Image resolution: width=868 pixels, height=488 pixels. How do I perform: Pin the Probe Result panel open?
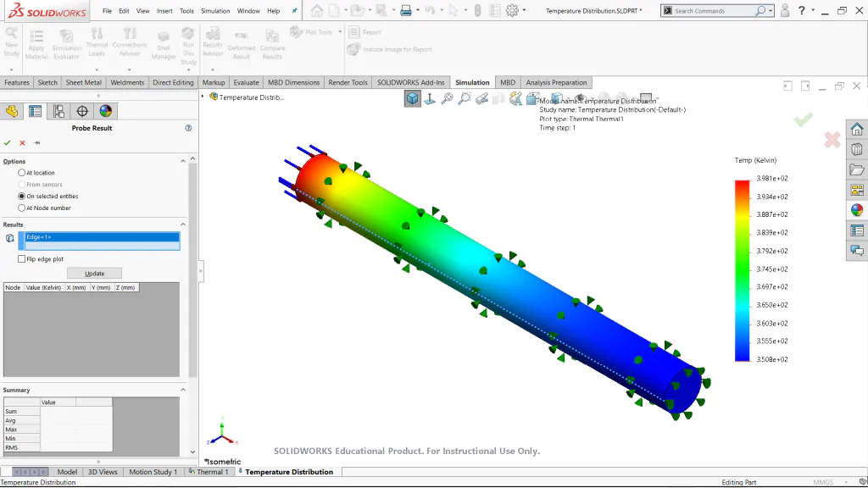(x=37, y=142)
